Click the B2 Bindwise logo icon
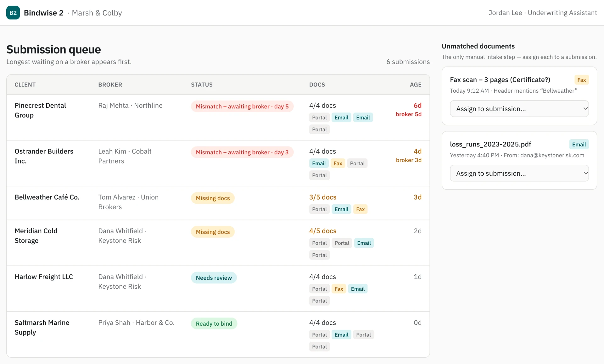This screenshot has height=364, width=604. (13, 13)
